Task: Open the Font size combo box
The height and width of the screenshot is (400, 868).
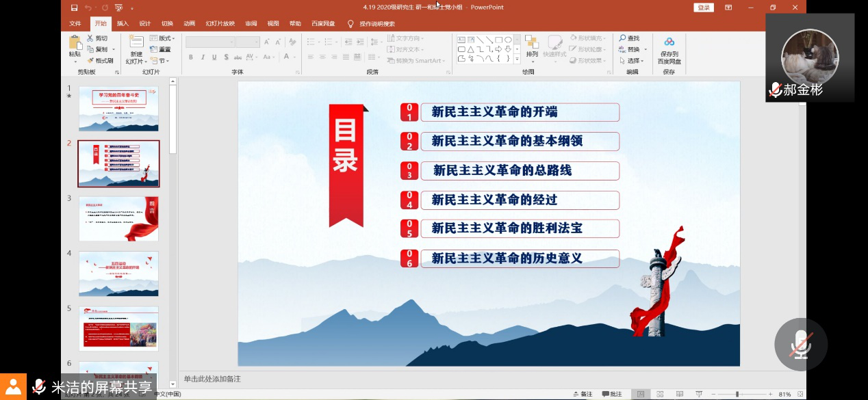Action: pos(248,42)
